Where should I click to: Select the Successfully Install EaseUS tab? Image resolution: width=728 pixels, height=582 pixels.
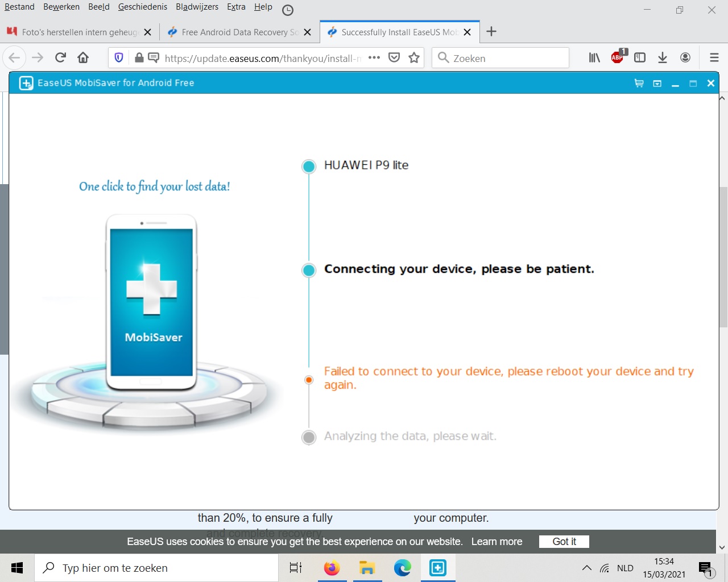pyautogui.click(x=400, y=32)
